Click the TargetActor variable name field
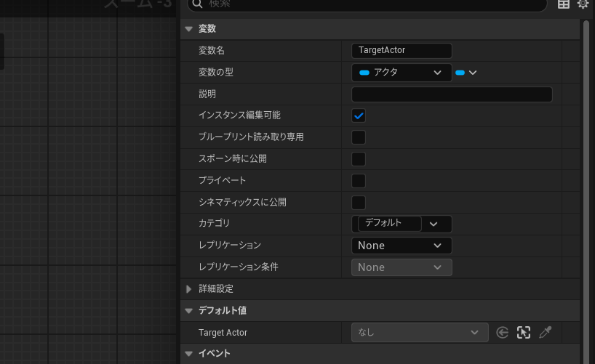The height and width of the screenshot is (364, 595). click(402, 50)
